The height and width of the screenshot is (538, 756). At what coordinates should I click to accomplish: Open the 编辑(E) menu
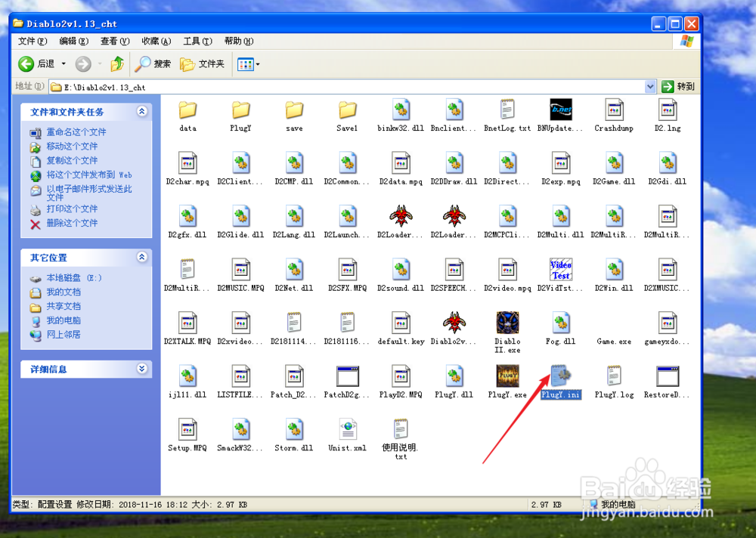point(74,41)
